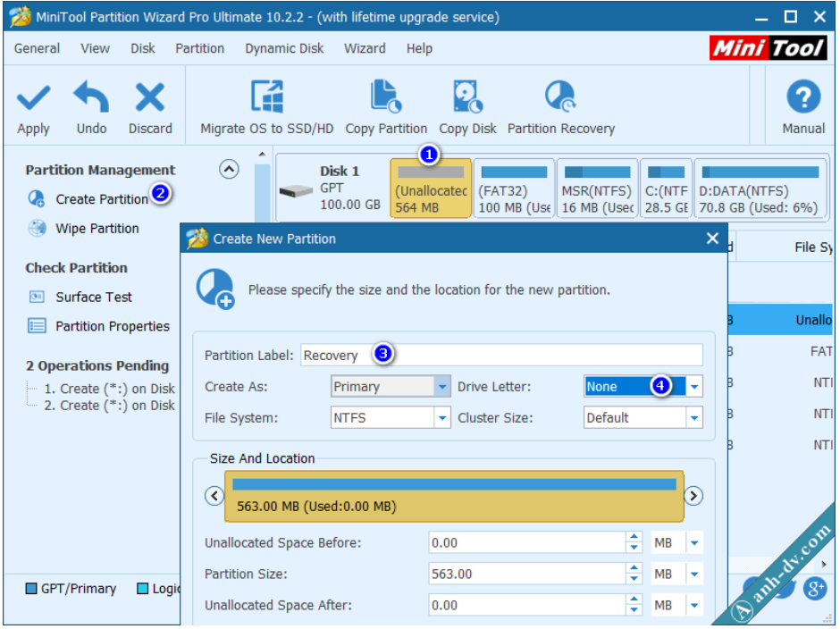Close the Create New Partition dialog
The width and height of the screenshot is (840, 629).
[x=712, y=239]
